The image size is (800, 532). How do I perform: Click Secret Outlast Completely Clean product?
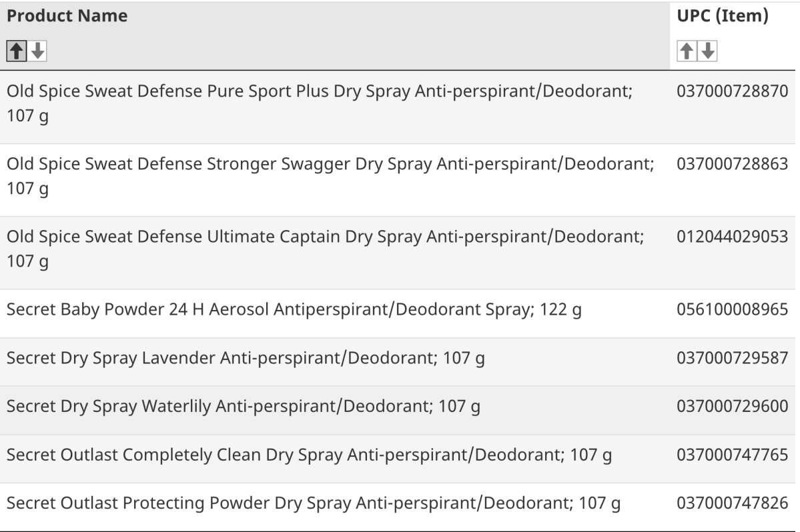[310, 455]
